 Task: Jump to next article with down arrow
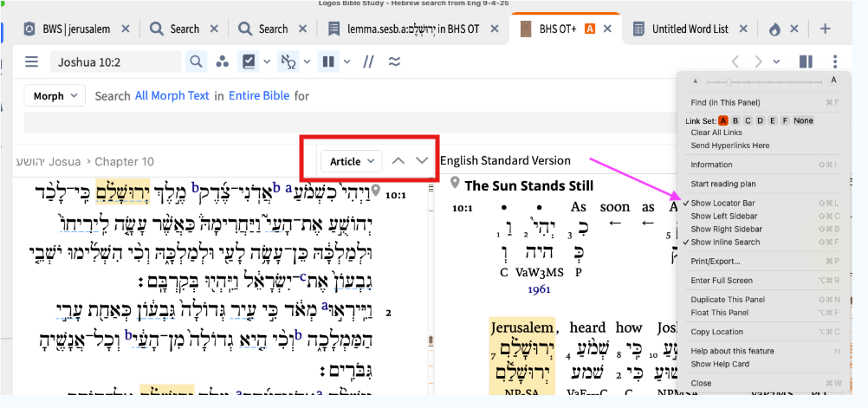click(423, 161)
